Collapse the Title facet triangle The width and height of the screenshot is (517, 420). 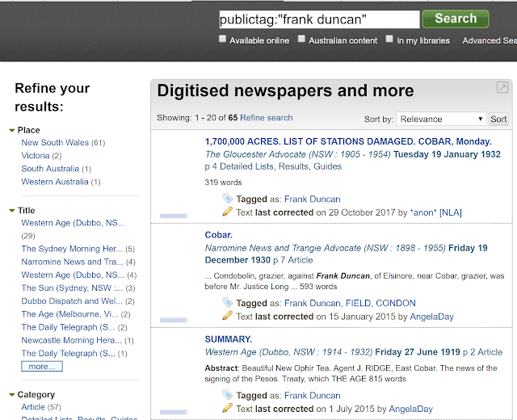[x=12, y=211]
